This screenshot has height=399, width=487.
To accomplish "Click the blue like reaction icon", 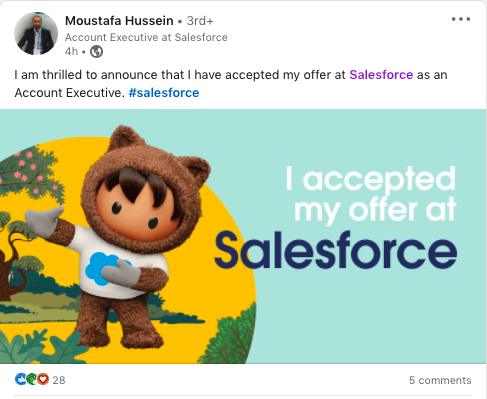I will point(21,379).
